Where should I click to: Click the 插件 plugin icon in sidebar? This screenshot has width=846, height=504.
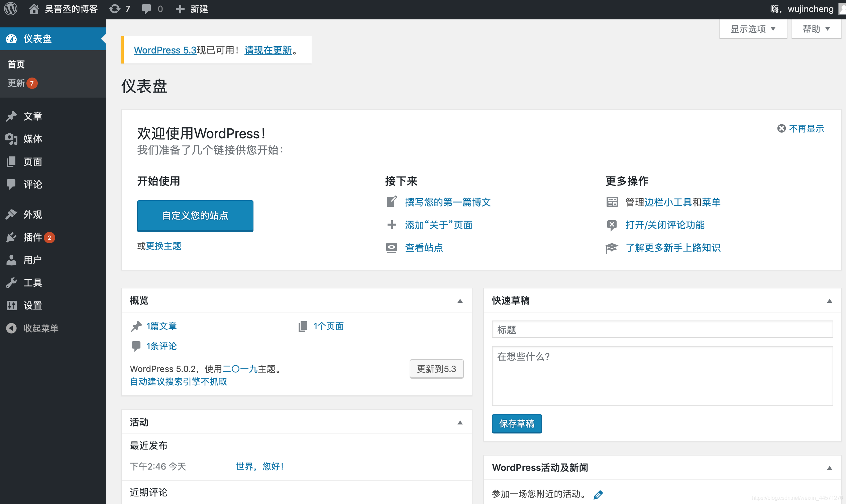click(12, 237)
